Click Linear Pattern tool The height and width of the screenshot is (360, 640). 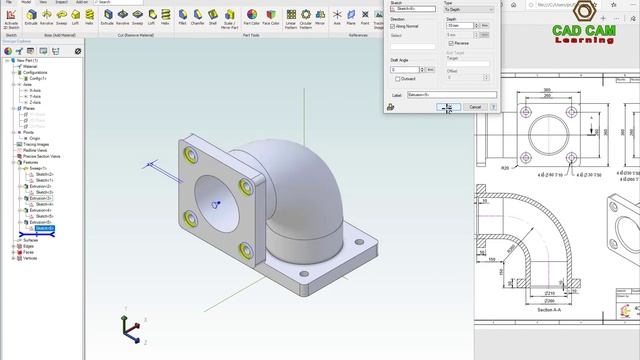[x=291, y=19]
